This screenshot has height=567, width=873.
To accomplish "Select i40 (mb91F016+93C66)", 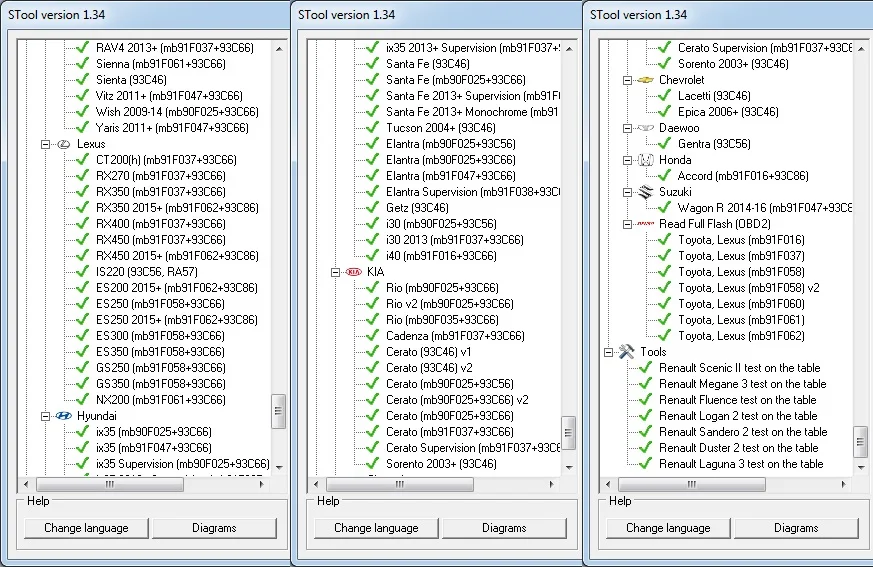I will tap(441, 256).
